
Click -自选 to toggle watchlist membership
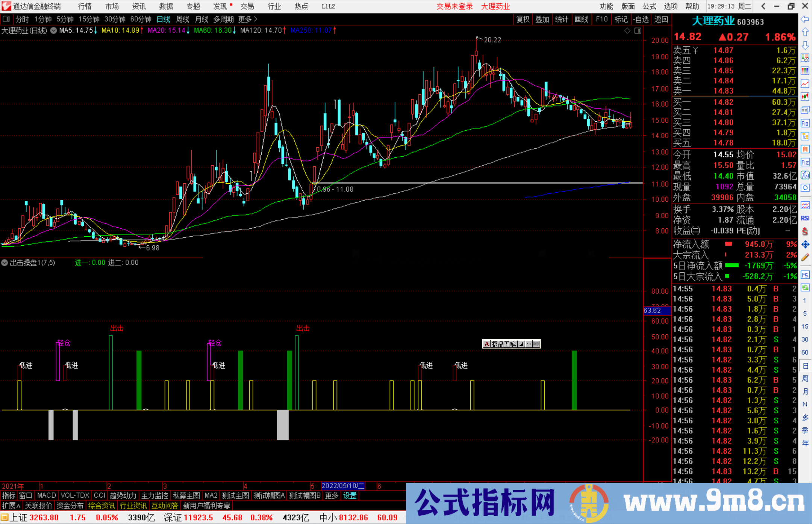[641, 19]
